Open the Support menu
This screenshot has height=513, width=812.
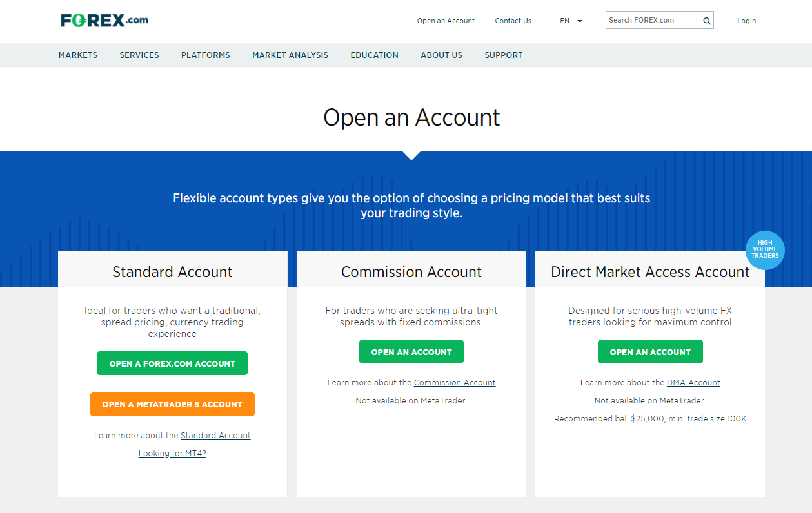504,55
